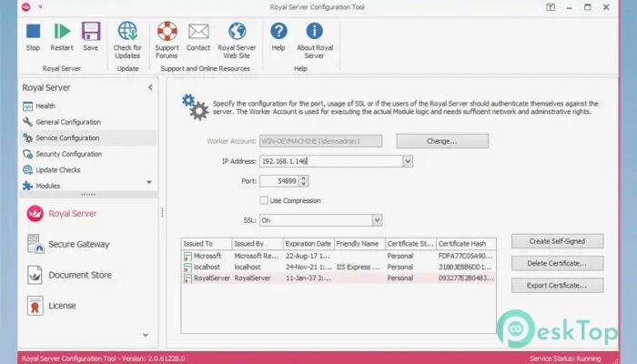Click the pane splitter dots handle
637x364 pixels.
pyautogui.click(x=162, y=212)
